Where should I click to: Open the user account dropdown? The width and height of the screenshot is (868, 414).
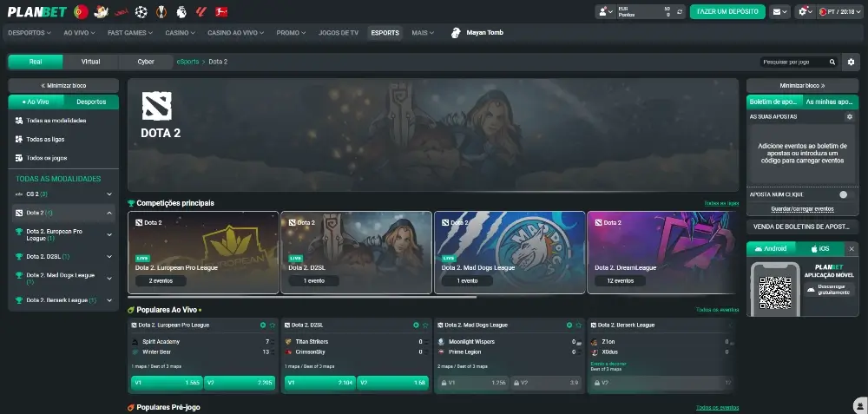click(605, 11)
